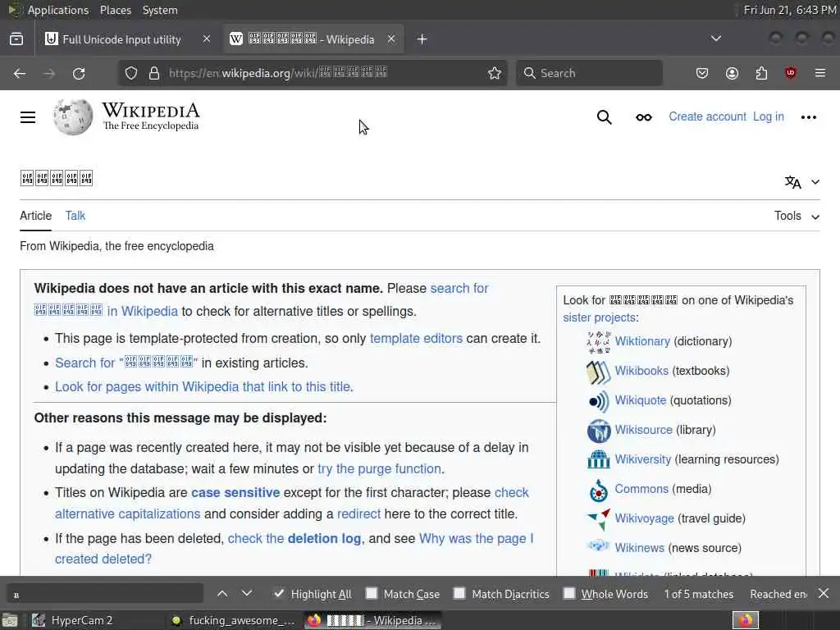Close the find bar
The image size is (840, 630).
(824, 593)
